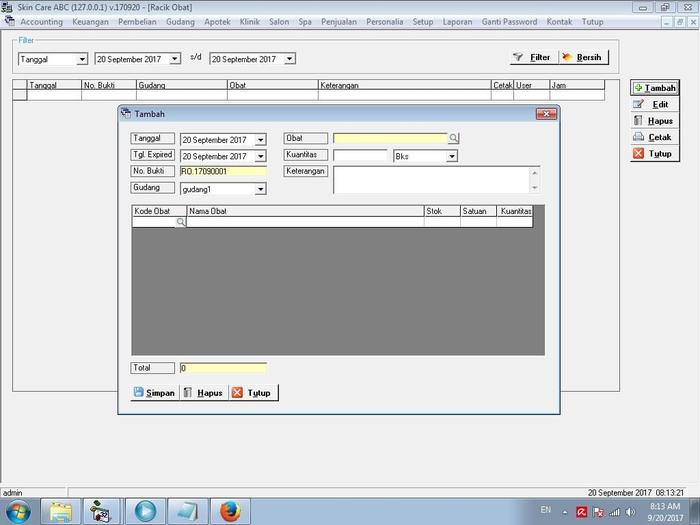Open the Laporan menu
The image size is (700, 525).
457,21
